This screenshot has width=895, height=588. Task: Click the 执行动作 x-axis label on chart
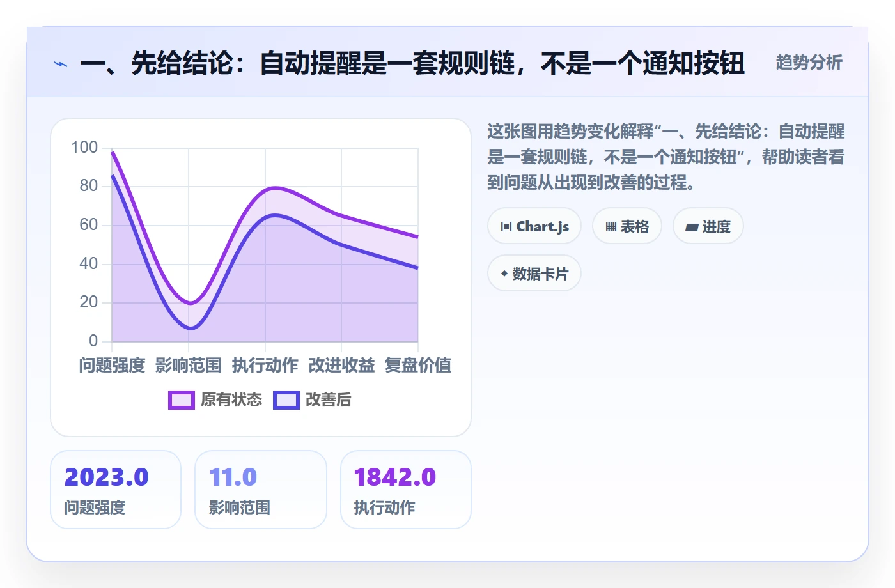pyautogui.click(x=265, y=366)
